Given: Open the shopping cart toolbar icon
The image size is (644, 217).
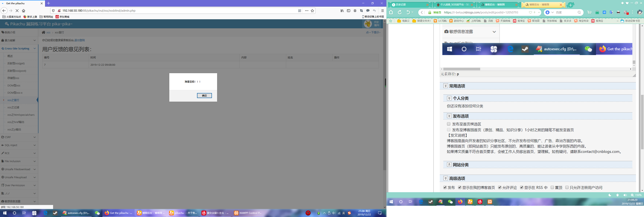Looking at the screenshot, I should (x=589, y=12).
